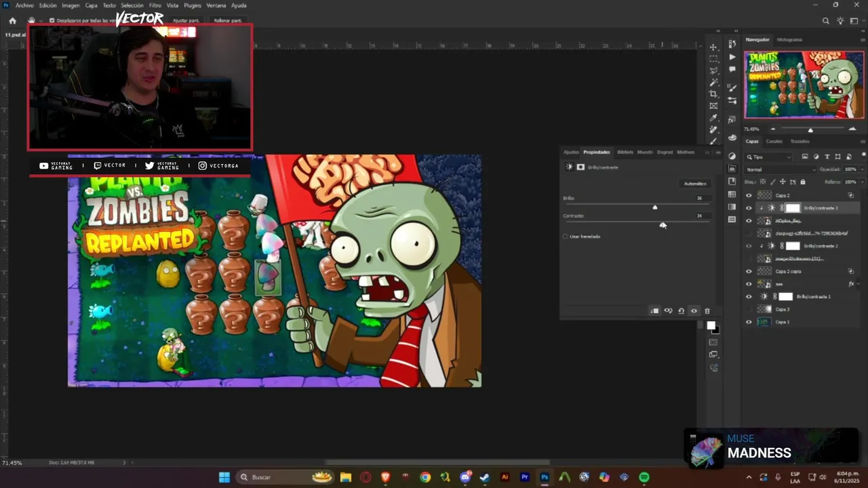Open the Filtro menu
Screen dimensions: 868x488
point(155,5)
